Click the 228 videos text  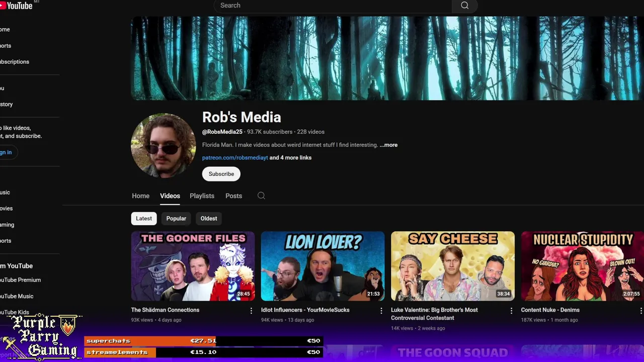[310, 132]
